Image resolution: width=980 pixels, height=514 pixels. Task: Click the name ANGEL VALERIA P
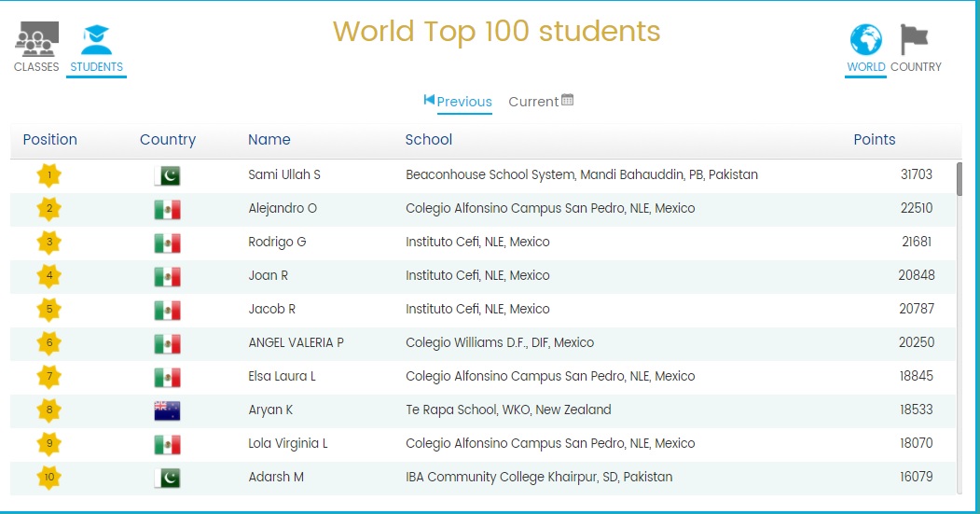(297, 342)
